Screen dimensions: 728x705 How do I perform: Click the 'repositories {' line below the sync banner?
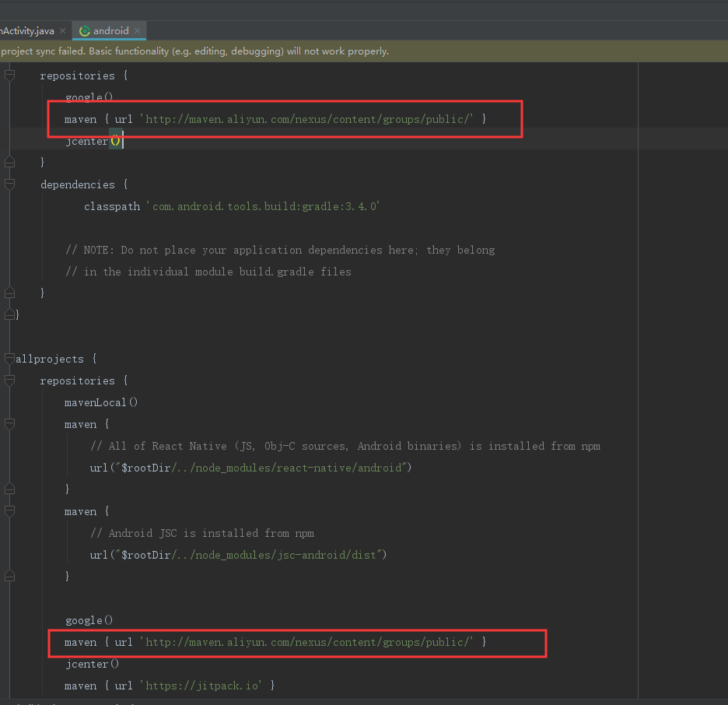pos(84,75)
